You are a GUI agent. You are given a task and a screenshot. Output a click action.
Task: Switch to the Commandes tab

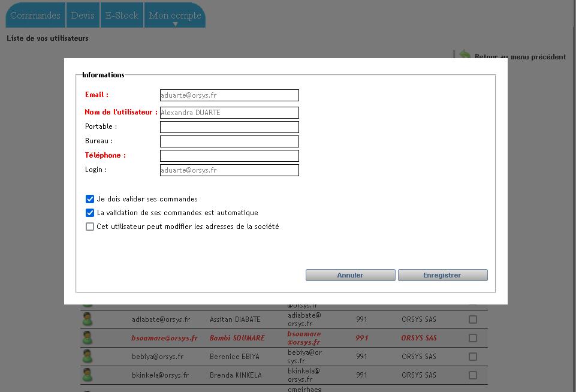[35, 15]
